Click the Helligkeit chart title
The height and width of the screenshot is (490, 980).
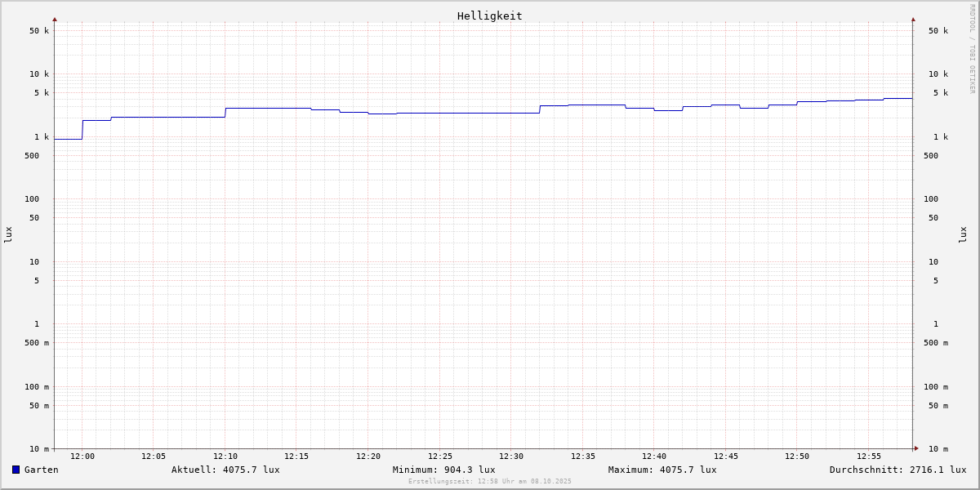point(489,16)
